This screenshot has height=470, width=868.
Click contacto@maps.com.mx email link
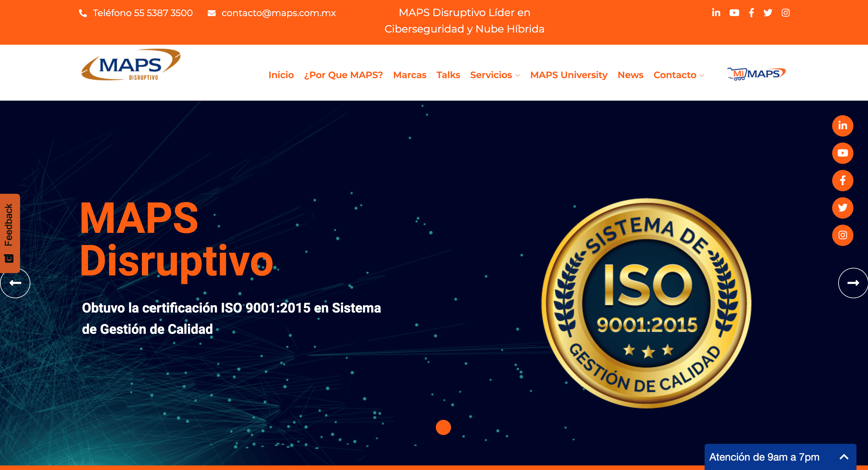tap(279, 13)
